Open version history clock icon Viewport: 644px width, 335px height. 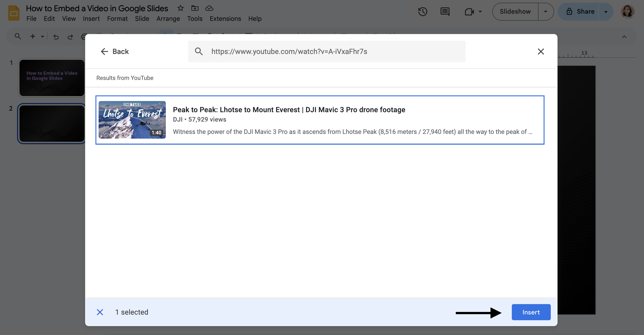pos(423,11)
